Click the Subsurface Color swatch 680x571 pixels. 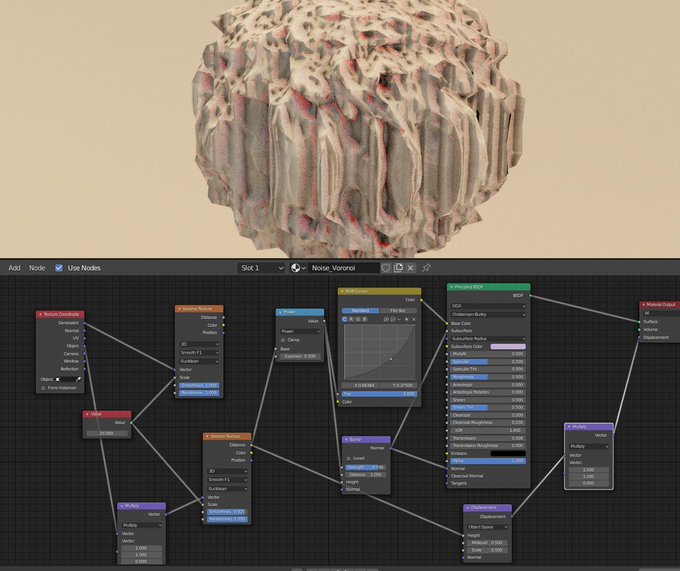(508, 346)
